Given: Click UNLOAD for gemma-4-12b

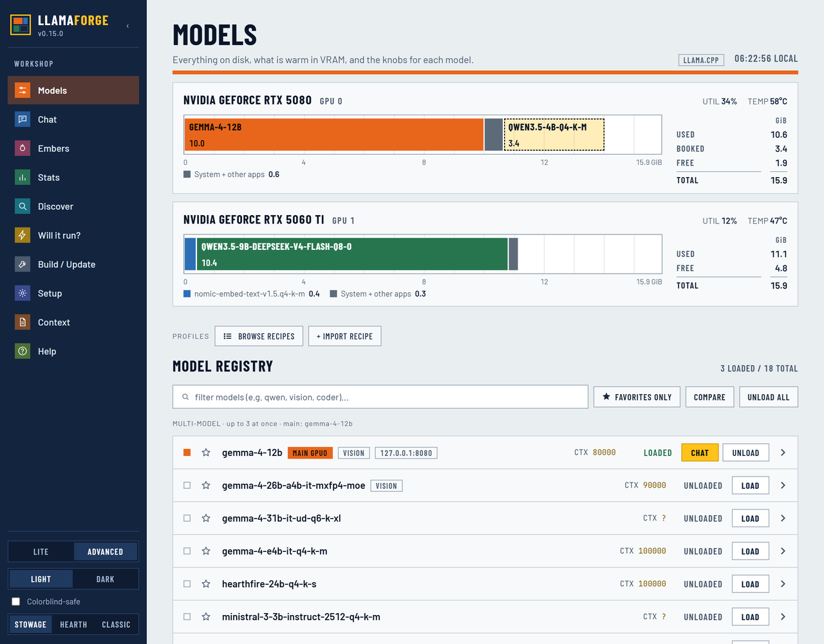Looking at the screenshot, I should coord(745,453).
